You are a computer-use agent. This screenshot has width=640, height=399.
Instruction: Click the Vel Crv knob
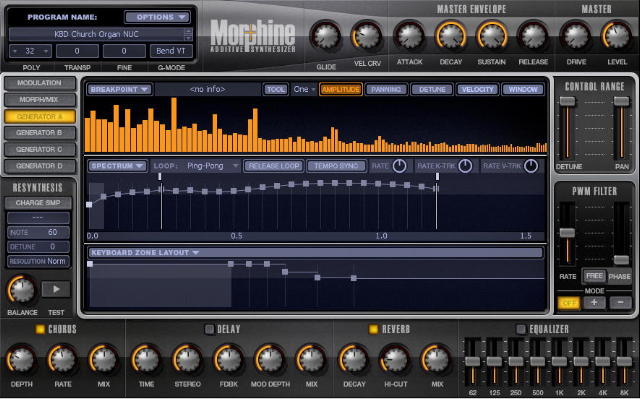[367, 36]
